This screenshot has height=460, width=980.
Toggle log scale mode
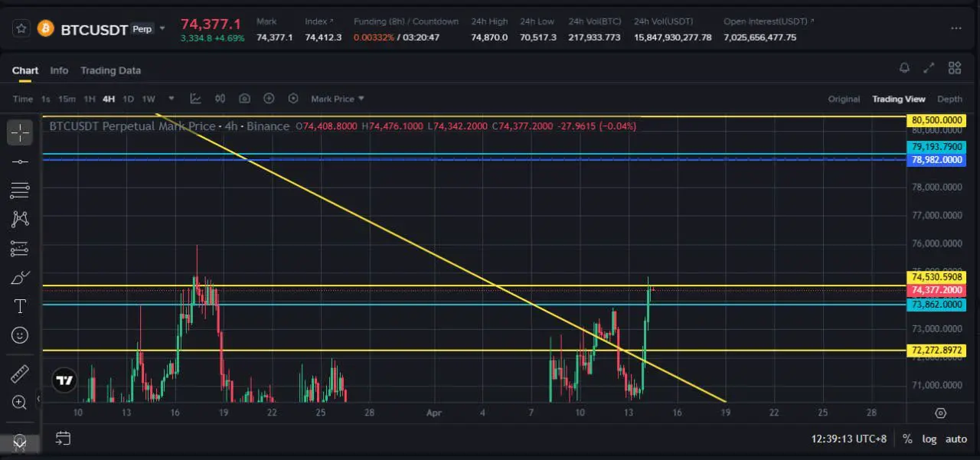pyautogui.click(x=929, y=439)
